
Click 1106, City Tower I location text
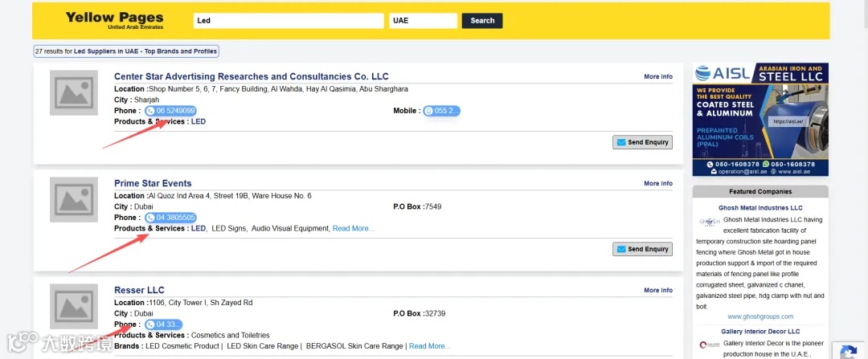click(x=201, y=303)
